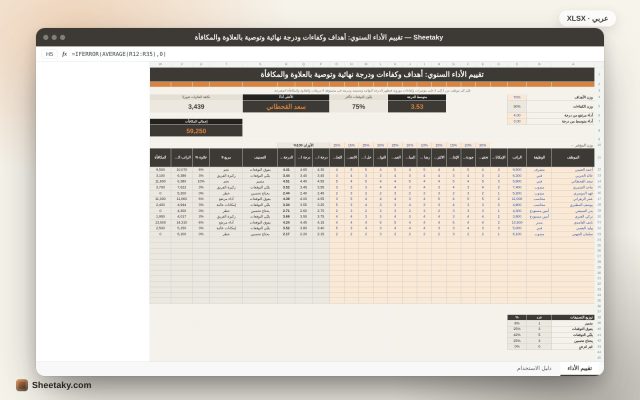Click the الوظيفة column header
The image size is (640, 400).
(x=539, y=157)
